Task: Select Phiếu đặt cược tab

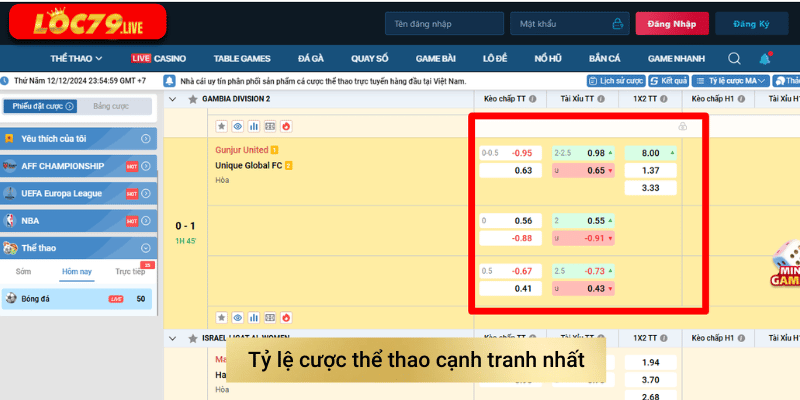Action: pyautogui.click(x=40, y=106)
